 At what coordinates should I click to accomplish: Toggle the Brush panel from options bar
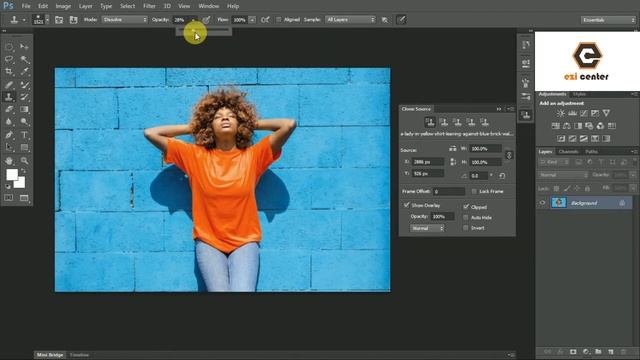59,20
